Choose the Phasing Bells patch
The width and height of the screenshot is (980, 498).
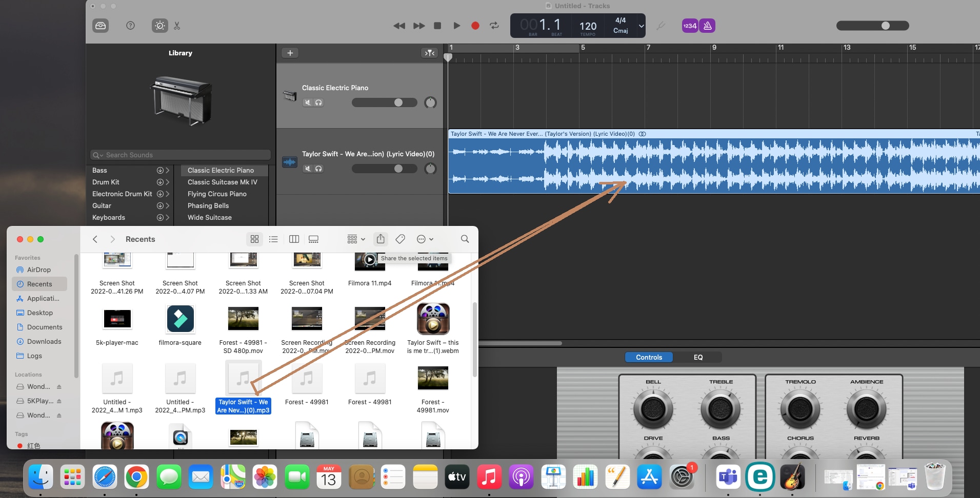coord(208,205)
